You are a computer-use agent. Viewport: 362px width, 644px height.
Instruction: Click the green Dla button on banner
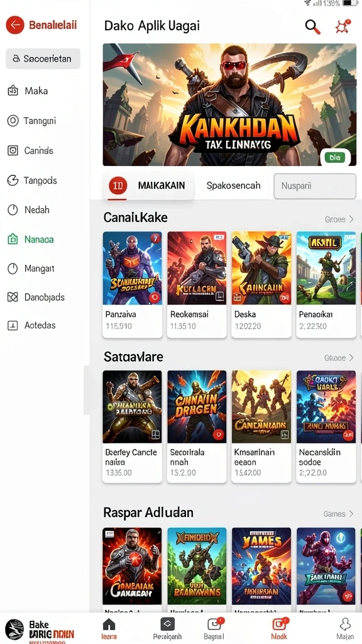[335, 157]
